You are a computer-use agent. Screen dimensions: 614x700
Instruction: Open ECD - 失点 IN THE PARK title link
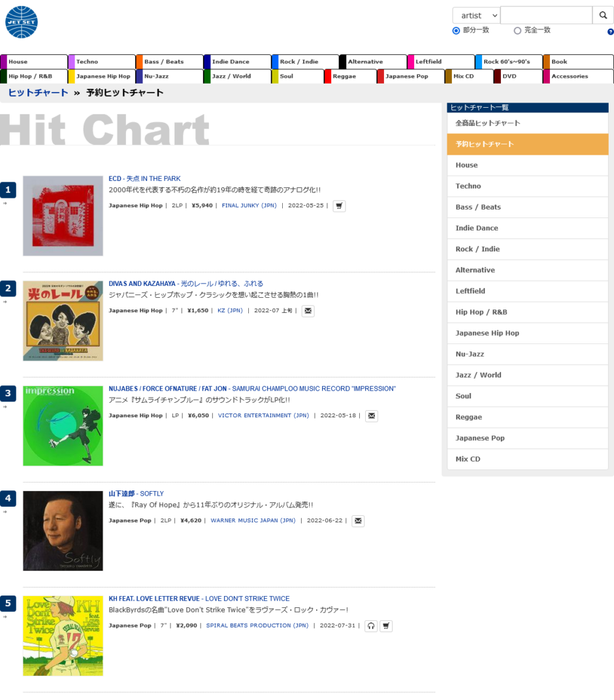coord(144,178)
